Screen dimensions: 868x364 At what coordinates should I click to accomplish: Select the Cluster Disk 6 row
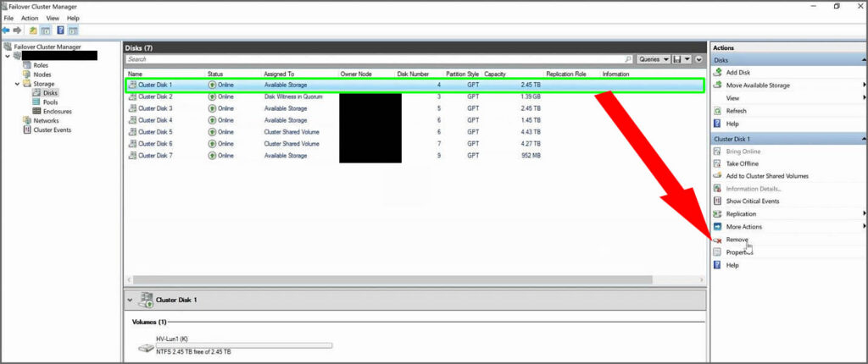pos(415,144)
